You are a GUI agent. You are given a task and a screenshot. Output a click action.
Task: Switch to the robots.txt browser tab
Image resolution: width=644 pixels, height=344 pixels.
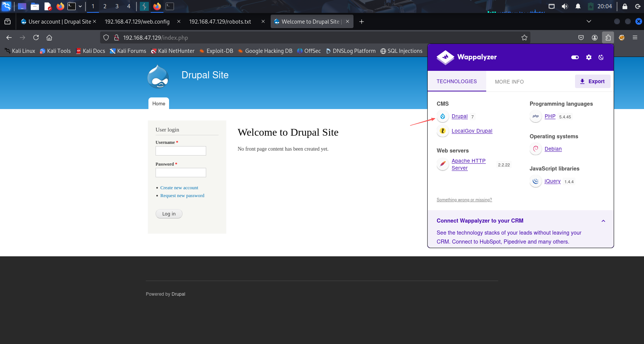[220, 22]
